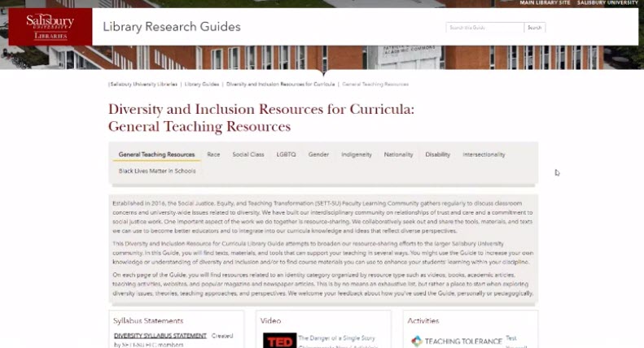Go to the Library Guides breadcrumb

tap(202, 84)
